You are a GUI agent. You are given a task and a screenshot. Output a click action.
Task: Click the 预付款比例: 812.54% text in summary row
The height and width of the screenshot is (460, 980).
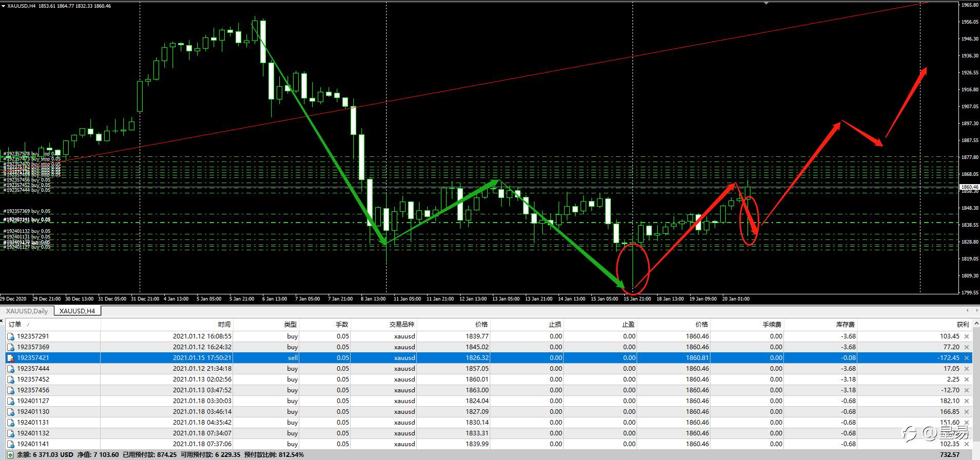274,455
